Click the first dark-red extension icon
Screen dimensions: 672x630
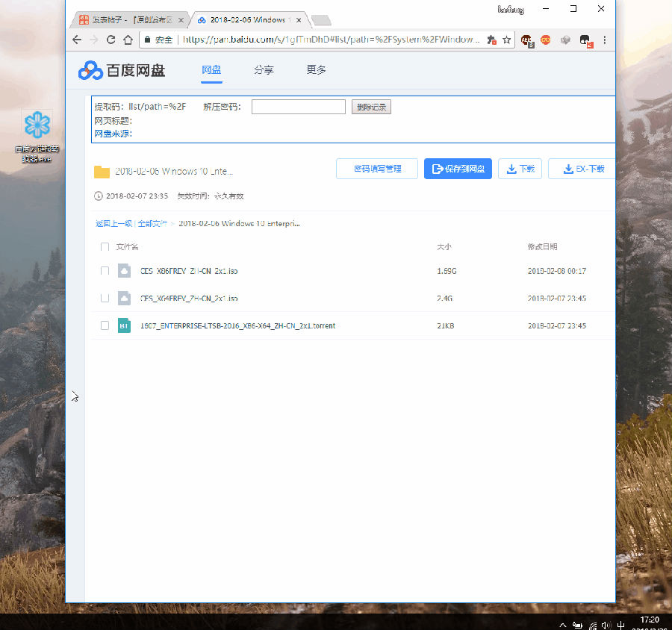[526, 41]
